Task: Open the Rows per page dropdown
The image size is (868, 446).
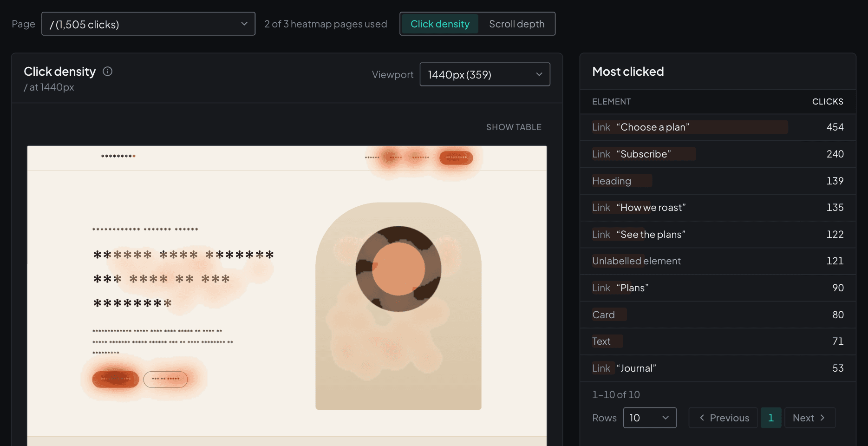Action: coord(650,418)
